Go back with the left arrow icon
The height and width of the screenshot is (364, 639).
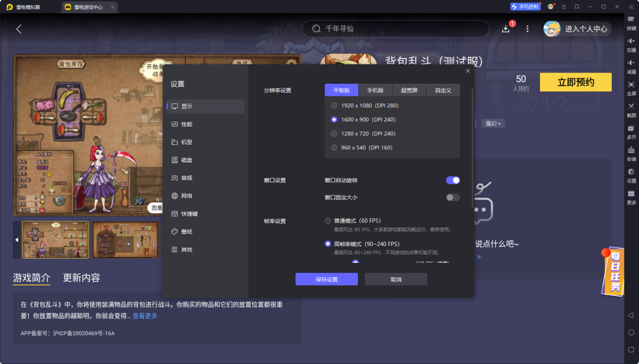19,29
